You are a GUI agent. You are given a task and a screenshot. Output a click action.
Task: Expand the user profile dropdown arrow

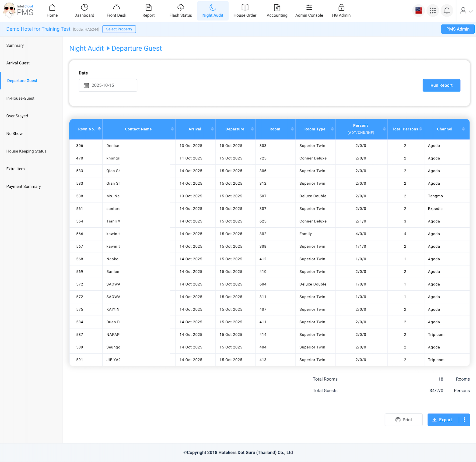click(471, 11)
